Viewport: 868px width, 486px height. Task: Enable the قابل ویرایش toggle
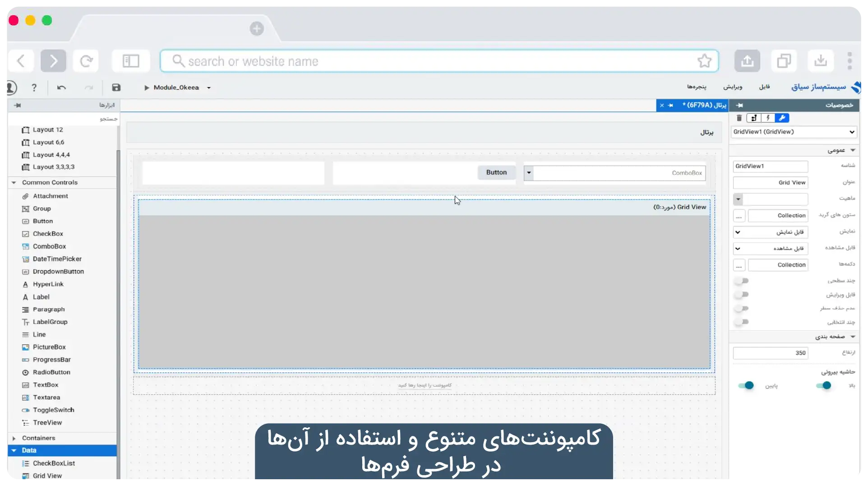(x=741, y=295)
